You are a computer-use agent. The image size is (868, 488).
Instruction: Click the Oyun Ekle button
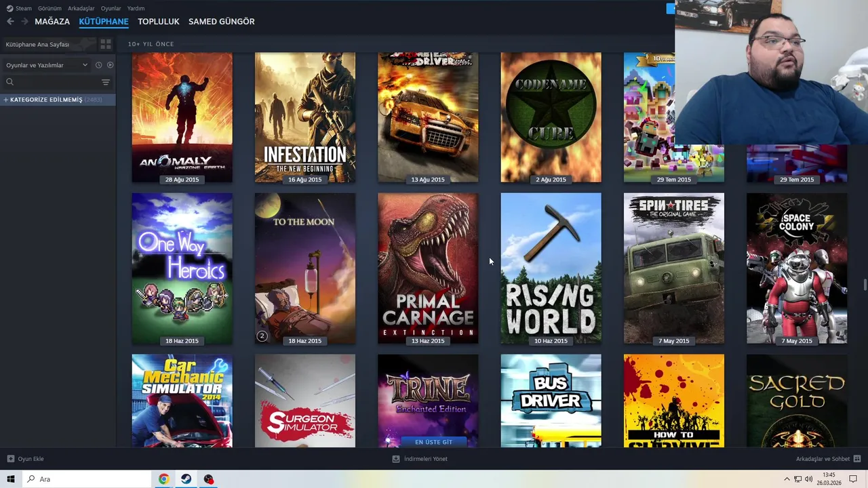[x=25, y=459]
